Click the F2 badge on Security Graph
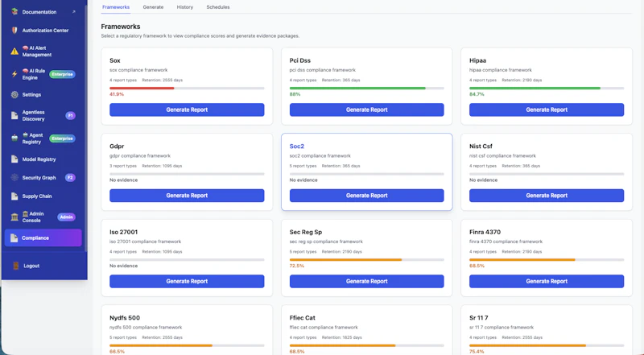The height and width of the screenshot is (355, 644). (70, 177)
